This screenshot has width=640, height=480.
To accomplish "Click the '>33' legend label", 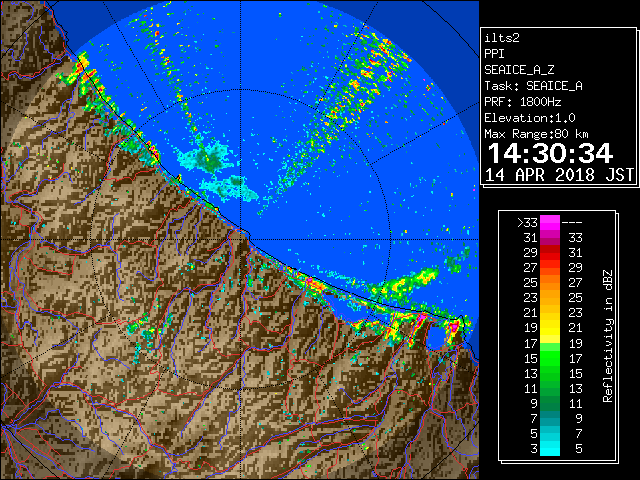I will pos(527,223).
